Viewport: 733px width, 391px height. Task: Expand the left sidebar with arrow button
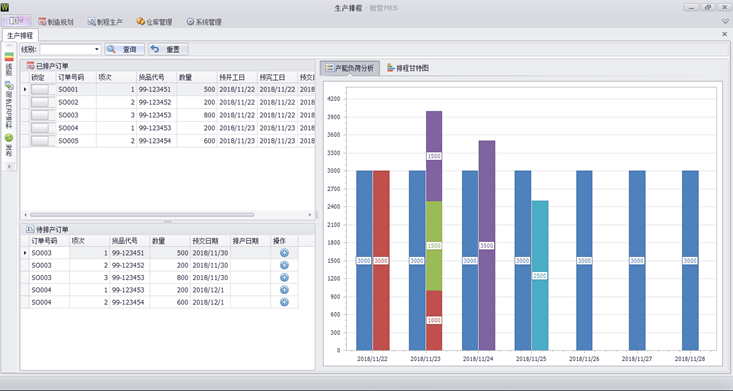[x=9, y=167]
